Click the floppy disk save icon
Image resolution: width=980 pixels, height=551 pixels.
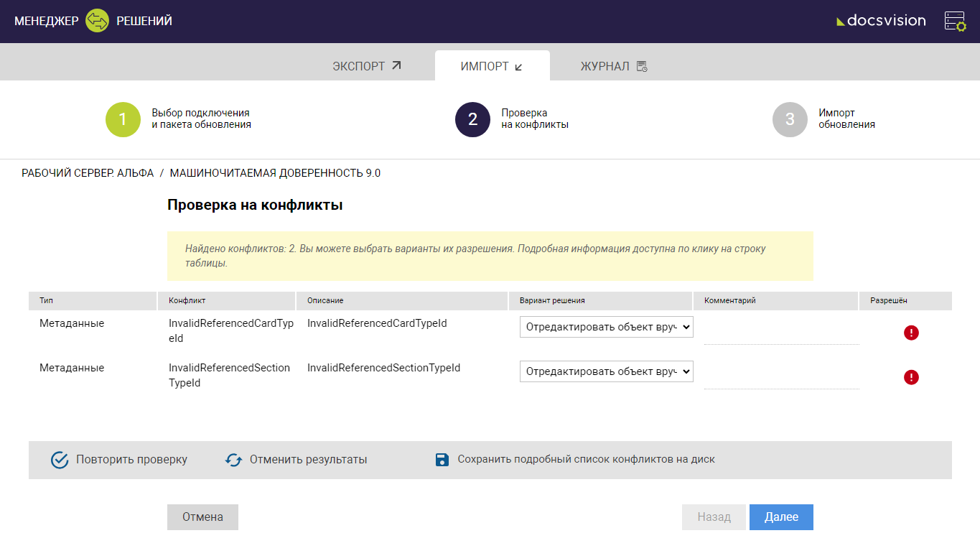pos(442,460)
